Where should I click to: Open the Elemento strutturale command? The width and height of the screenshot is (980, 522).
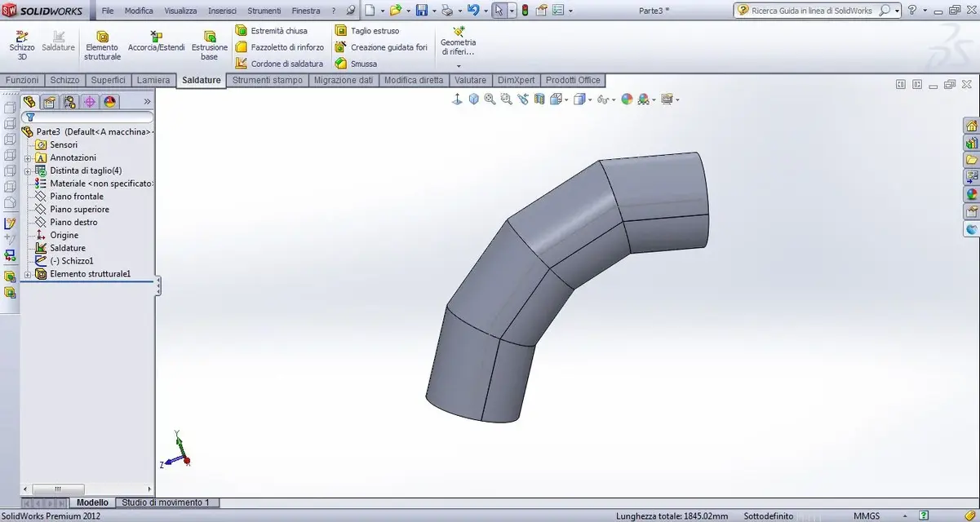click(102, 46)
